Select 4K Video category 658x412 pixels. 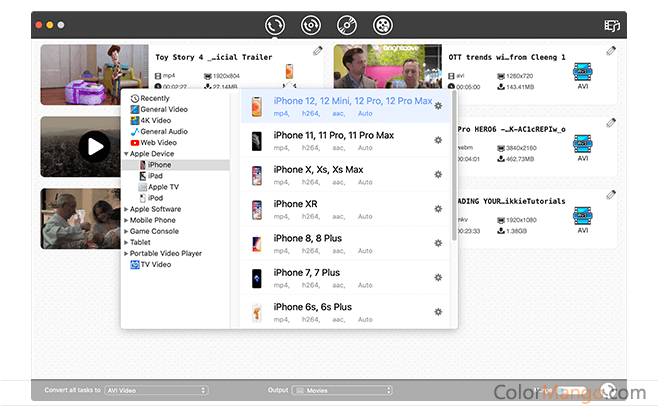click(x=151, y=120)
